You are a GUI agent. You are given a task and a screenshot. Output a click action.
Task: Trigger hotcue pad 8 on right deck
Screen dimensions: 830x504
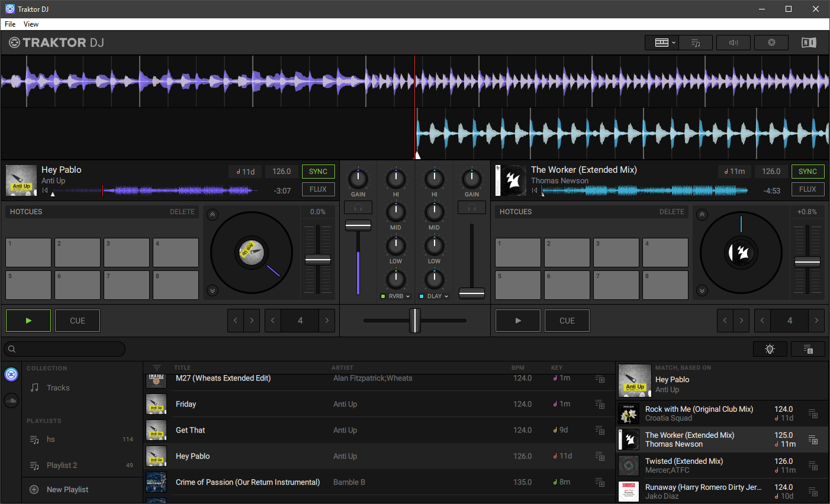[x=665, y=285]
